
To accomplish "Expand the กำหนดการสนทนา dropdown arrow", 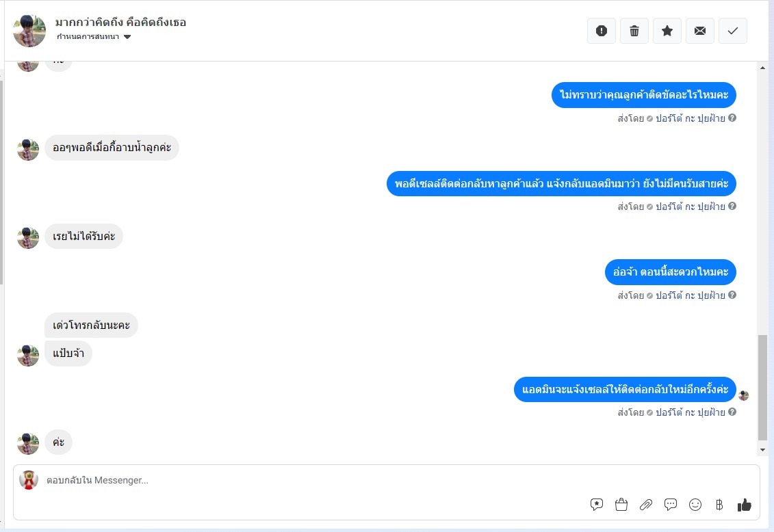I will [x=127, y=37].
